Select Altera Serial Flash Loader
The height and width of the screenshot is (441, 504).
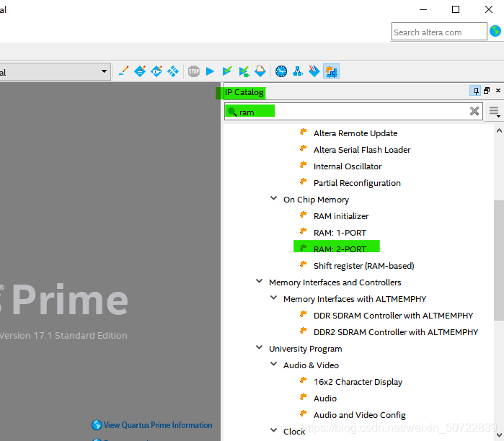tap(362, 150)
